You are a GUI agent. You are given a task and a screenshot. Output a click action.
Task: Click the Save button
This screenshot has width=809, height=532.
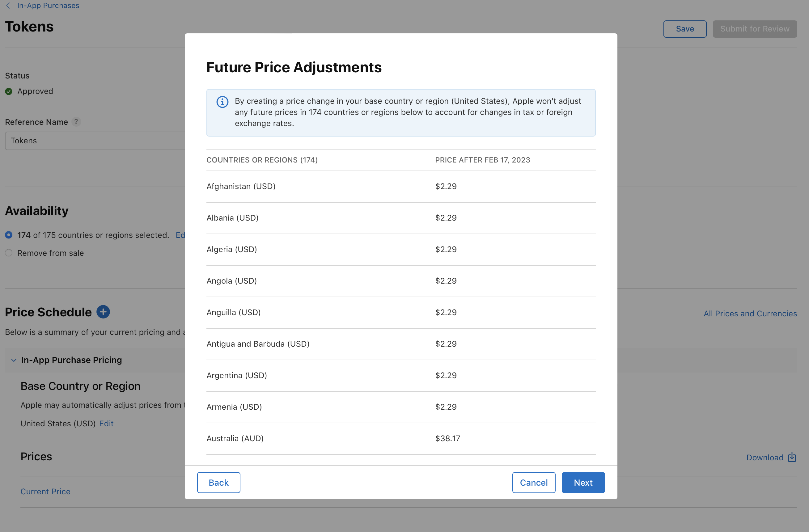pyautogui.click(x=684, y=29)
